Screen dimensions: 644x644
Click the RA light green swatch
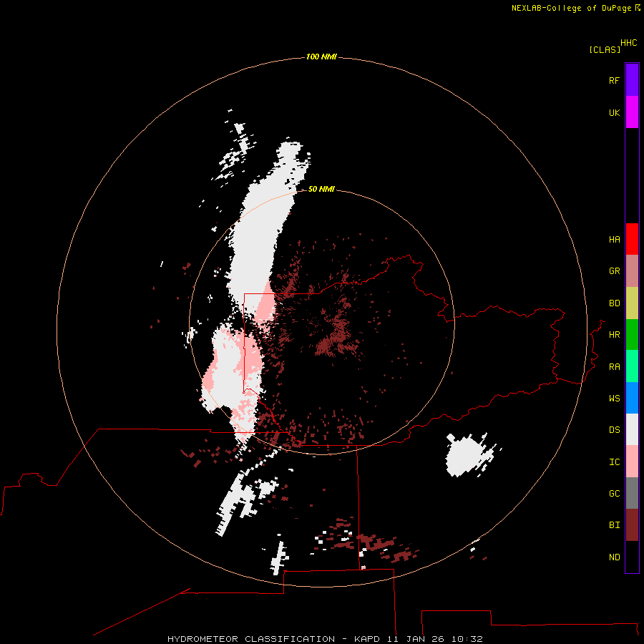[x=632, y=366]
